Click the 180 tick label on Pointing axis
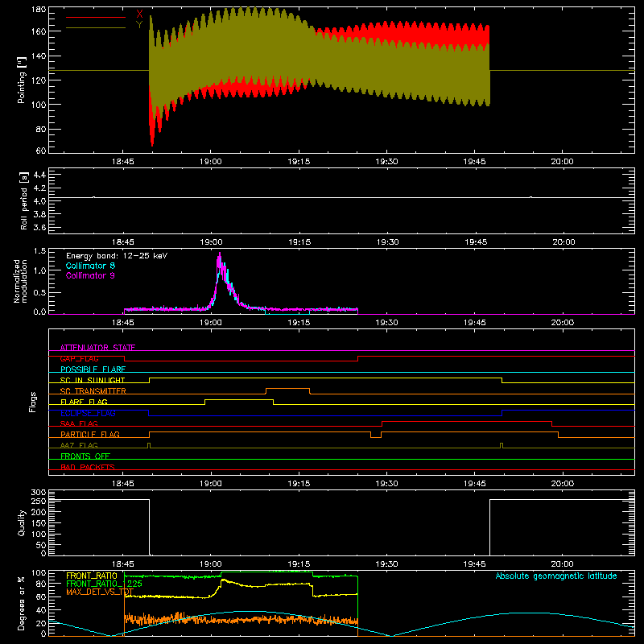Image resolution: width=644 pixels, height=644 pixels. click(x=39, y=9)
